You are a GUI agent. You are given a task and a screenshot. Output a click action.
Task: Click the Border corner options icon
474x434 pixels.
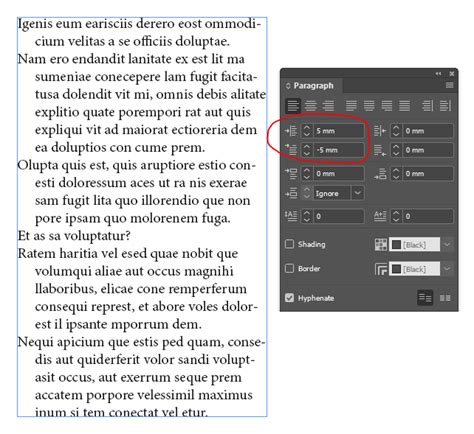(381, 269)
